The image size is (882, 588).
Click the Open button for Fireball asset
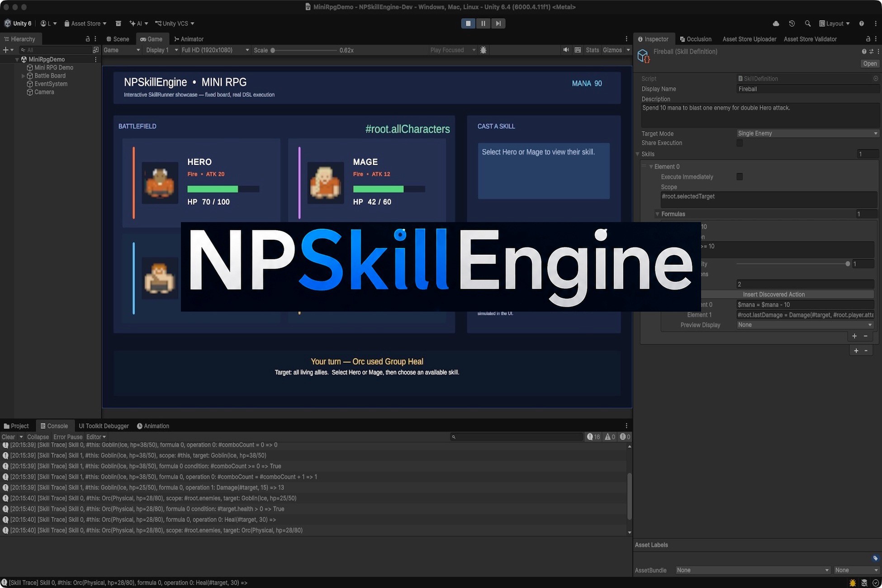[869, 64]
